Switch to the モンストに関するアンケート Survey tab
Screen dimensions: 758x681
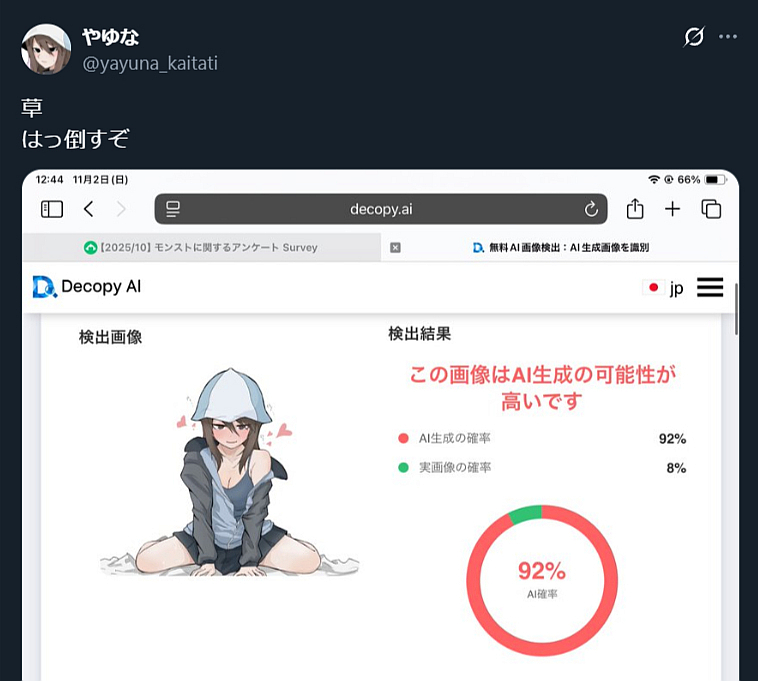point(201,247)
